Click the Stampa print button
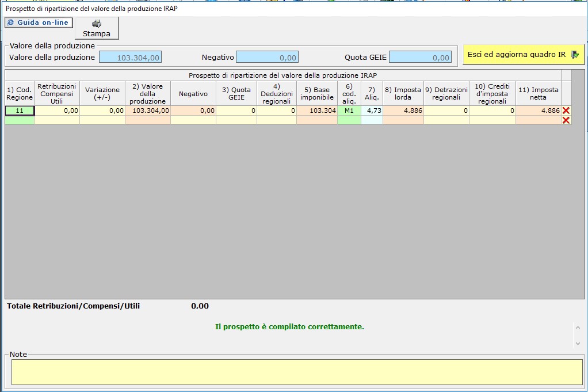 [x=97, y=28]
